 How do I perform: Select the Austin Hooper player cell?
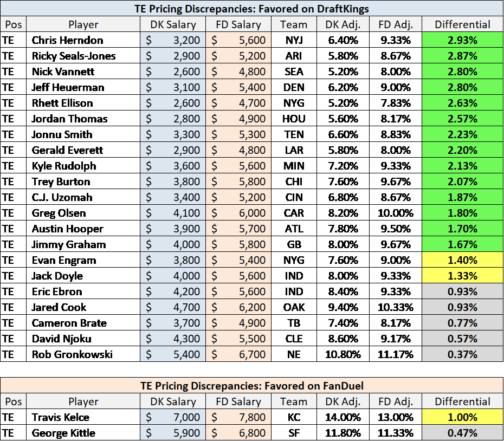(83, 229)
